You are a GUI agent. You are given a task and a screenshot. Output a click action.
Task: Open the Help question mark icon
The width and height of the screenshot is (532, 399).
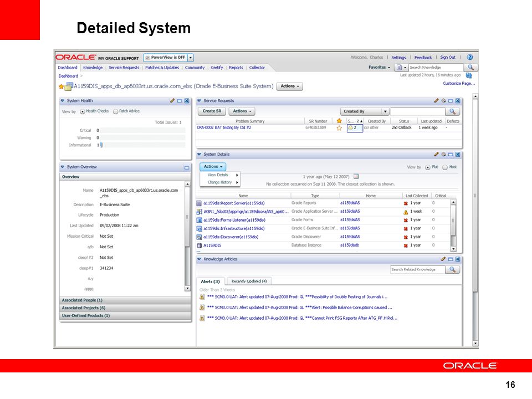pyautogui.click(x=470, y=57)
